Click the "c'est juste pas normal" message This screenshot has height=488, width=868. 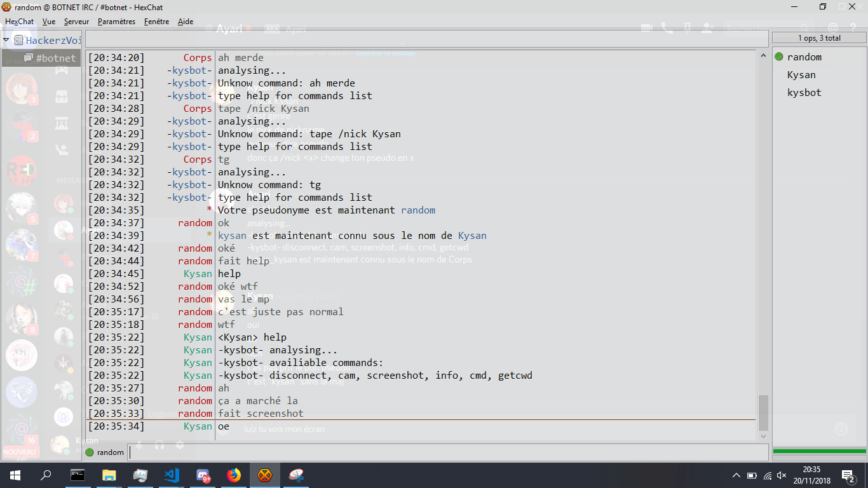point(280,312)
